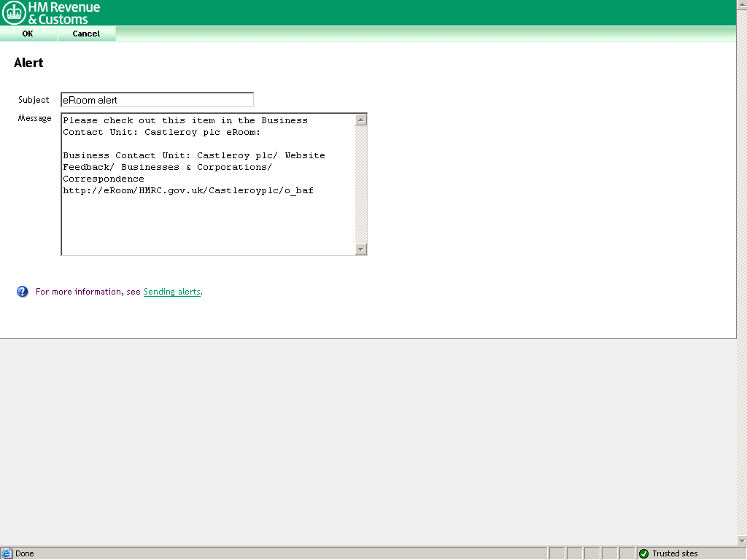Screen dimensions: 747x560
Task: Open the Sending alerts help link
Action: tap(171, 292)
